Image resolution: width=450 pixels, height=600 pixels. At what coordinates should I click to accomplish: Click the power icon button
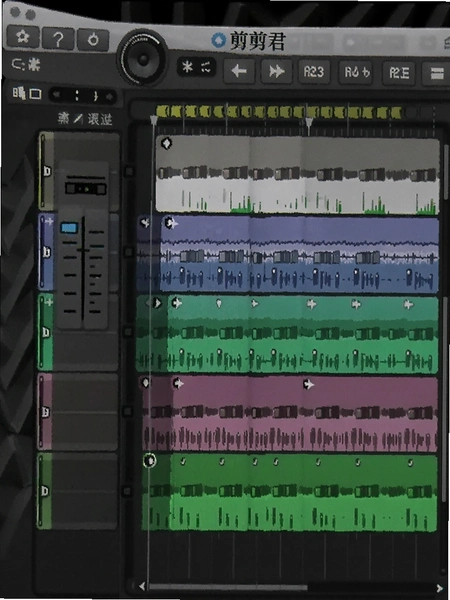(x=93, y=40)
